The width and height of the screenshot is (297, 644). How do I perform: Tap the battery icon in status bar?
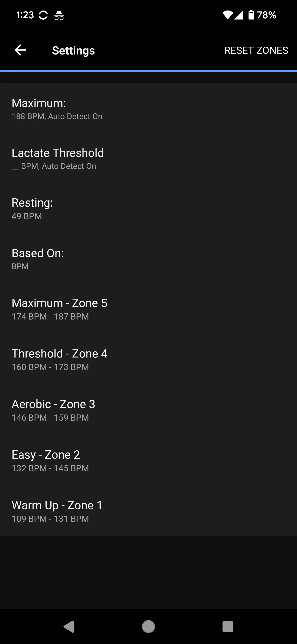click(251, 15)
